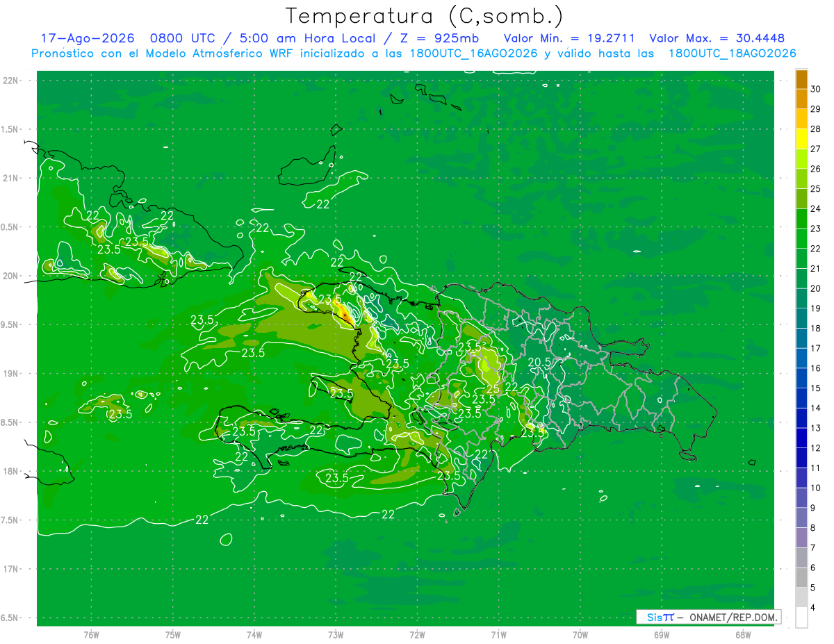Click the '70W' longitude axis label
This screenshot has width=834, height=644.
[x=580, y=635]
